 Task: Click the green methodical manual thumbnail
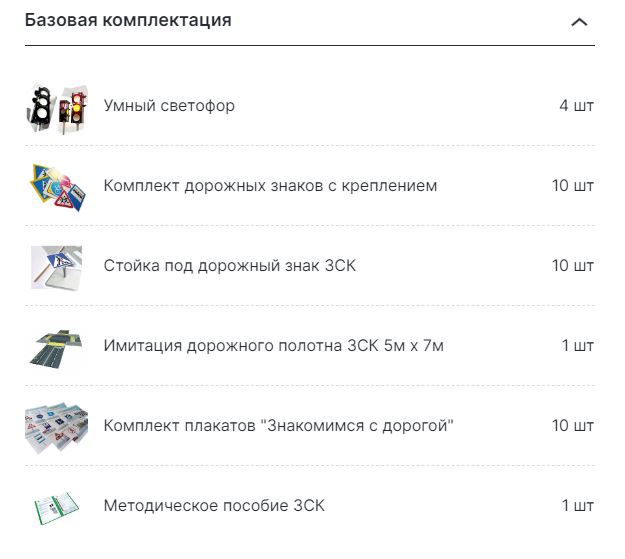coord(56,506)
